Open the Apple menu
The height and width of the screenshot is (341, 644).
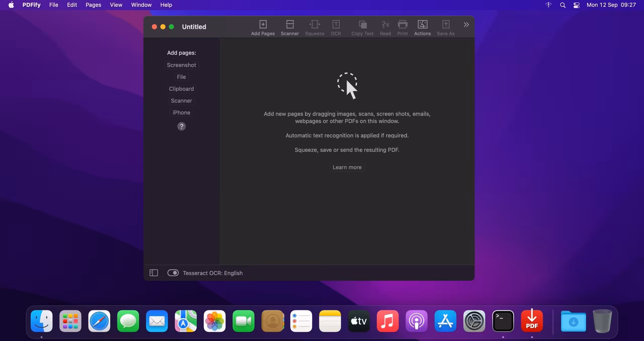pos(11,5)
